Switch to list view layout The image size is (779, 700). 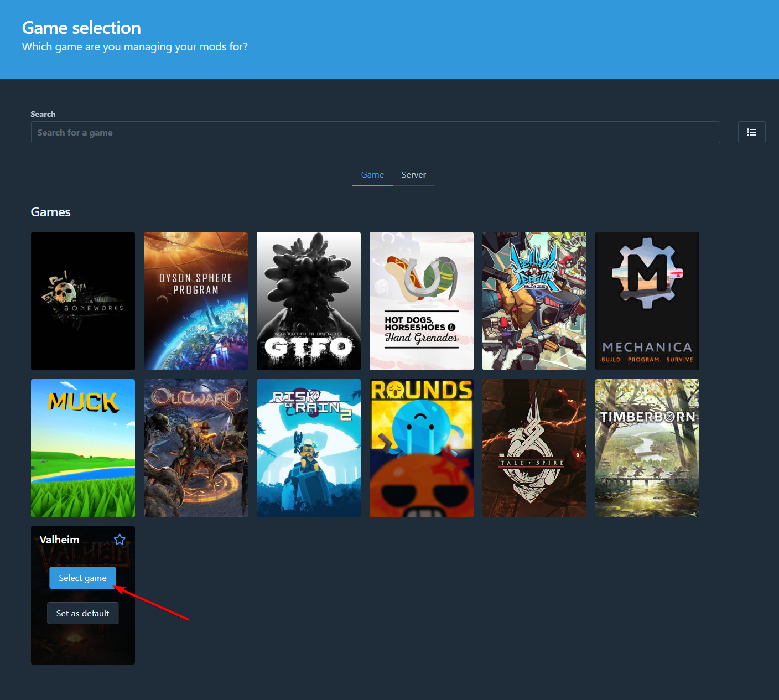[x=751, y=132]
